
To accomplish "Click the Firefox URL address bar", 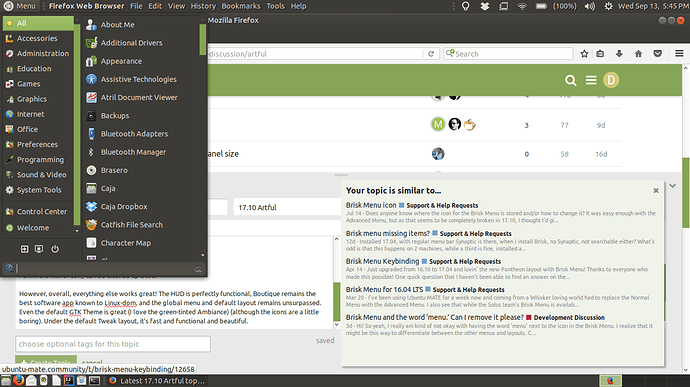I will point(315,54).
